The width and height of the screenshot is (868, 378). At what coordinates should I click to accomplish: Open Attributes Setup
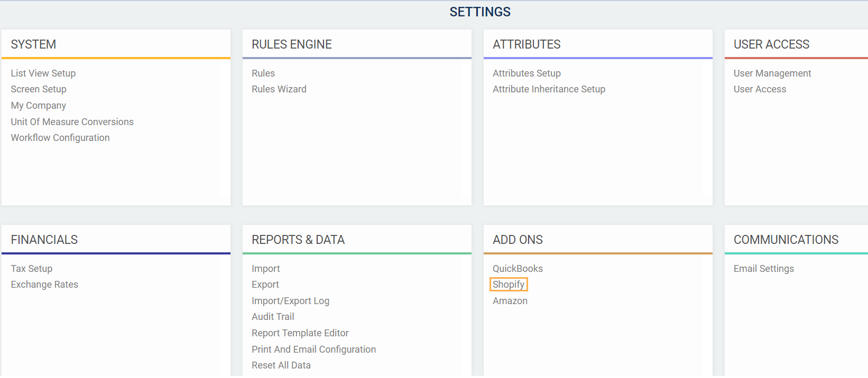click(x=527, y=73)
